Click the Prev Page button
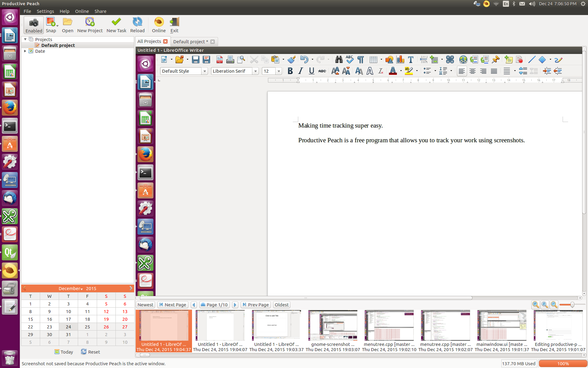 [255, 305]
